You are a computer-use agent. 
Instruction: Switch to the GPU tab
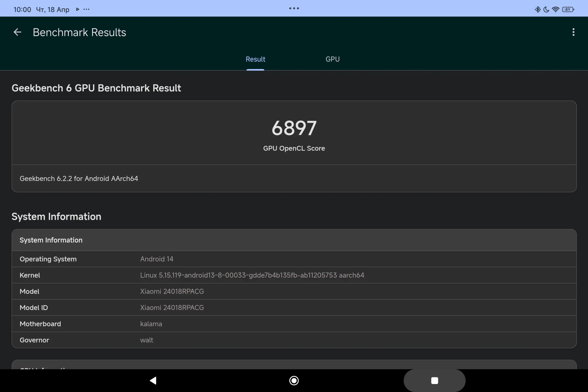[x=333, y=59]
